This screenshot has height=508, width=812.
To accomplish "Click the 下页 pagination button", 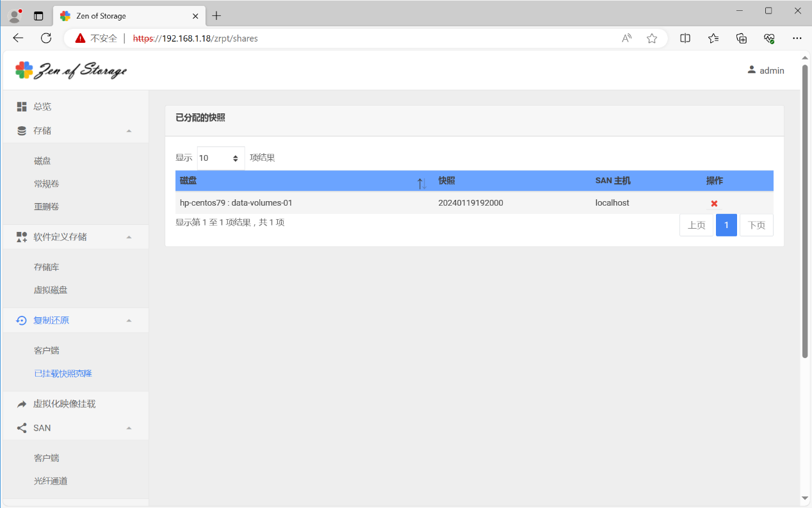I will pyautogui.click(x=756, y=225).
